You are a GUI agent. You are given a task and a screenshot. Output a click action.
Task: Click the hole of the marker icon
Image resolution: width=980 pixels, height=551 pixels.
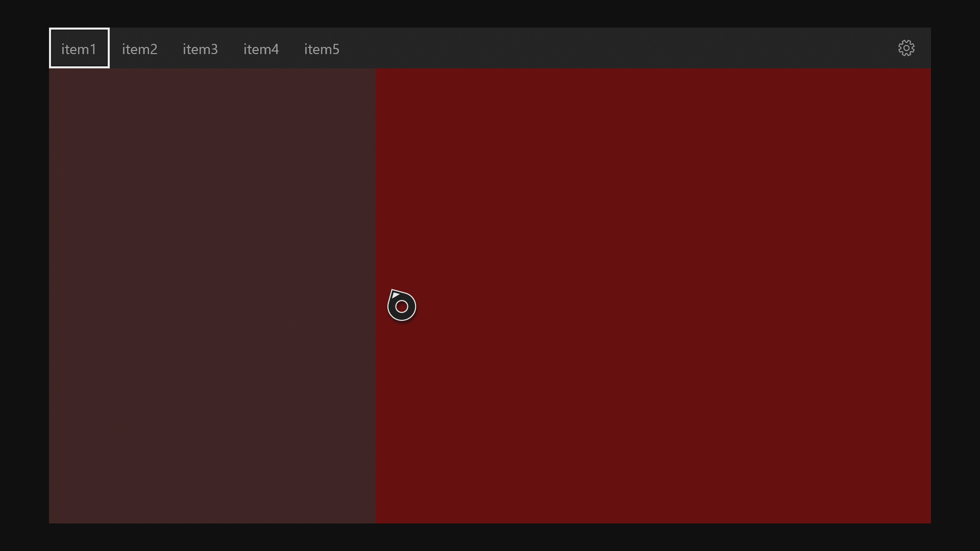[401, 308]
